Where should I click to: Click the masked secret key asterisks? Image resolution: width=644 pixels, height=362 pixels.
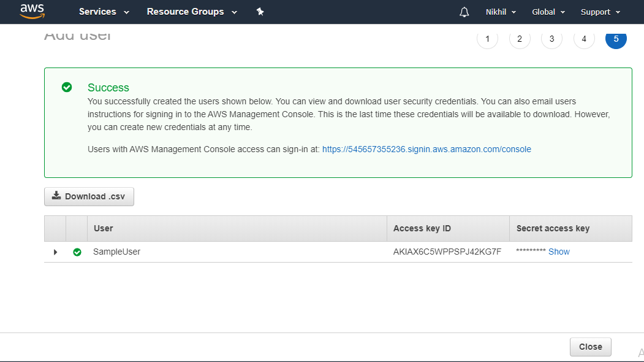tap(531, 250)
